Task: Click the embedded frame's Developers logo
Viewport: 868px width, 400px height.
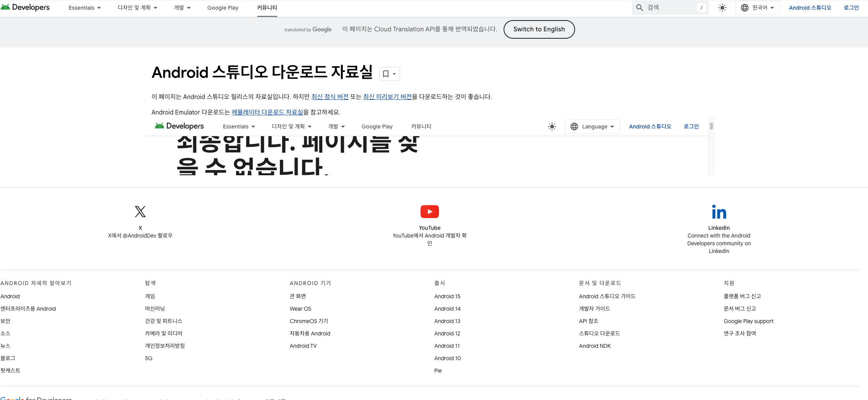Action: (179, 126)
